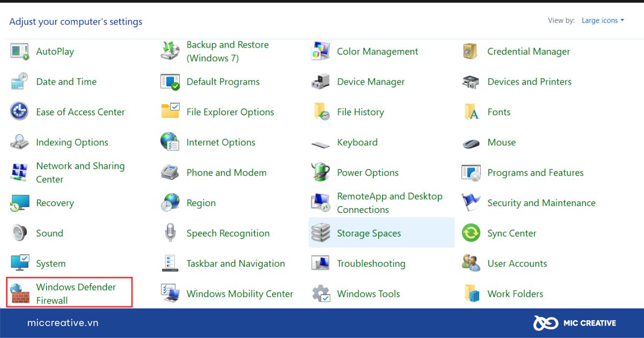Screen dimensions: 644x338
Task: Click the Sync Center green icon
Action: [x=471, y=233]
